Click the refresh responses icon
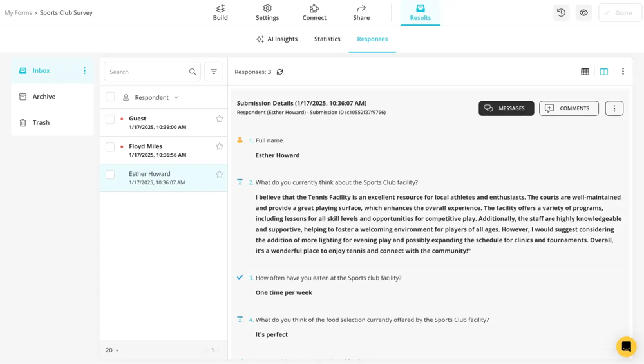Viewport: 644px width, 364px height. click(279, 72)
